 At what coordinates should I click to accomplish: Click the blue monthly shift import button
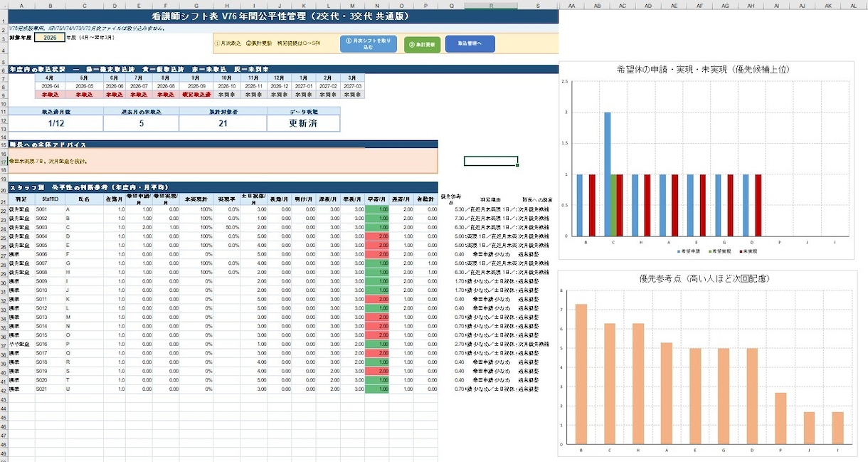click(x=367, y=44)
